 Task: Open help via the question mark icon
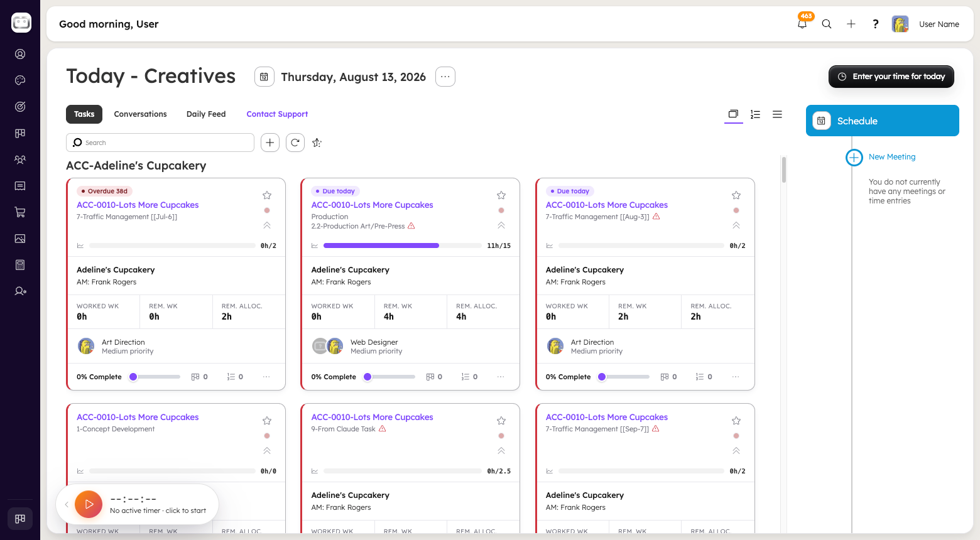point(876,24)
